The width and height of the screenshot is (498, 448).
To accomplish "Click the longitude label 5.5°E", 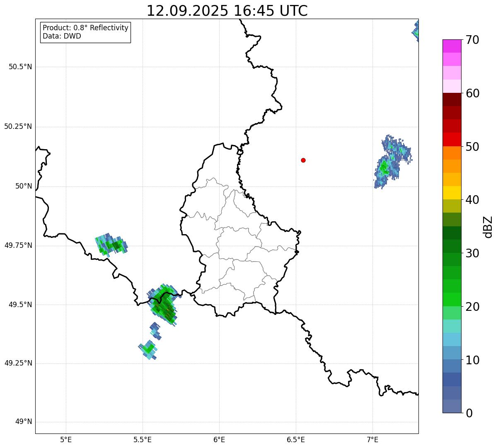I will click(x=143, y=439).
